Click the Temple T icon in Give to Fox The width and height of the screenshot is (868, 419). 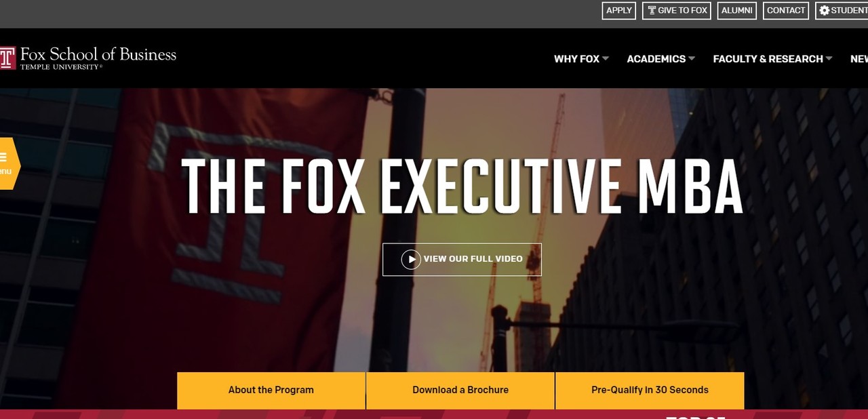(x=652, y=10)
